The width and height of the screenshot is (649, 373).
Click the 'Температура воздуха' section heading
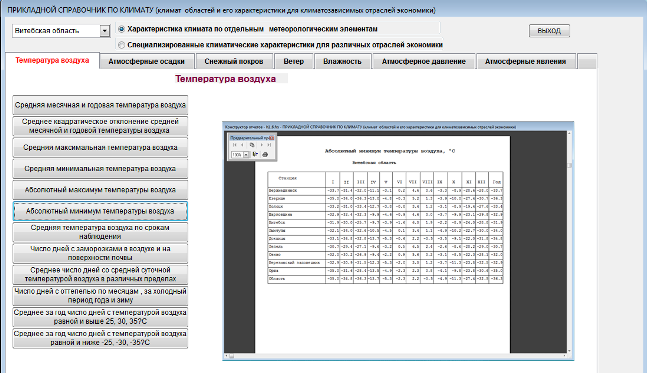click(x=226, y=79)
